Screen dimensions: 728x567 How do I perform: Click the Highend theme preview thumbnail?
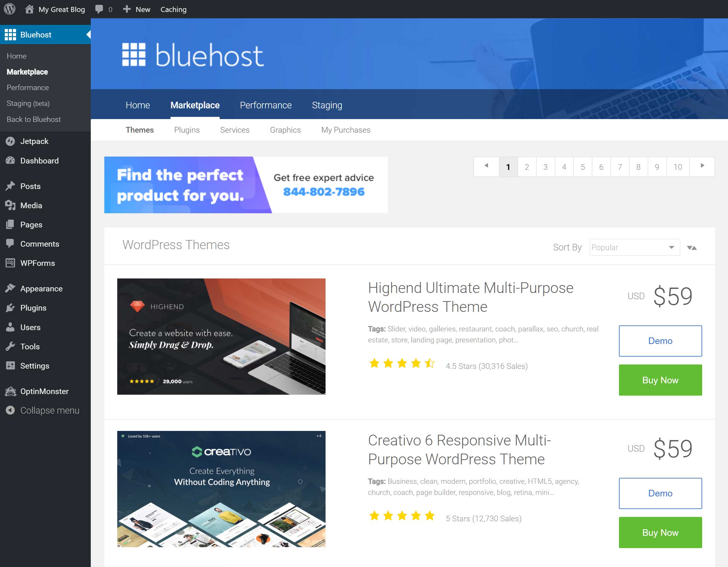221,336
